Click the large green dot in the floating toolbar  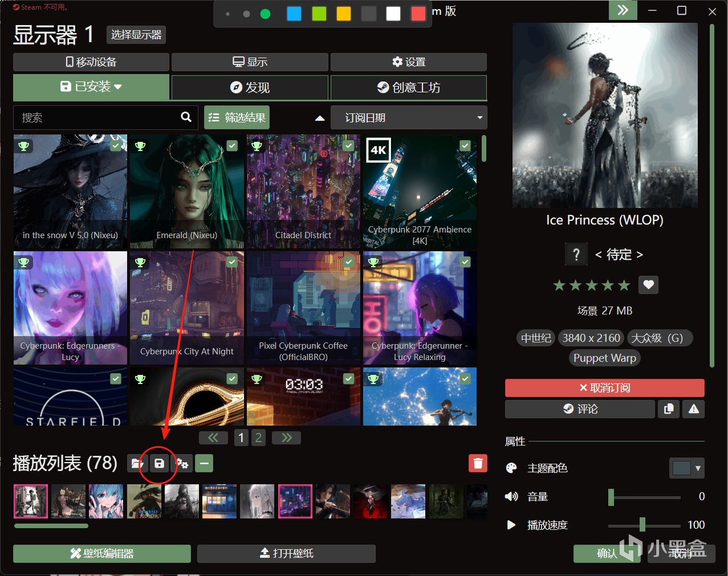point(265,14)
